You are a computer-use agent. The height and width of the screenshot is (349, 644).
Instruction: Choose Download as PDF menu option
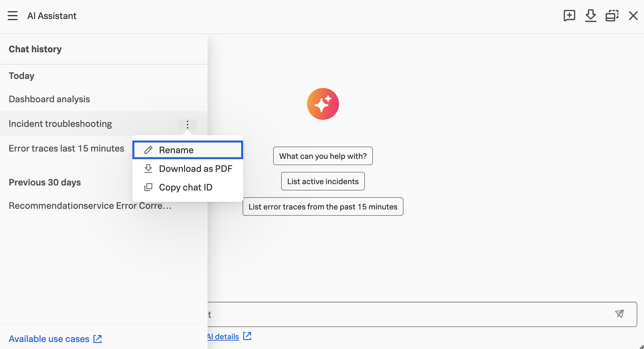coord(188,169)
